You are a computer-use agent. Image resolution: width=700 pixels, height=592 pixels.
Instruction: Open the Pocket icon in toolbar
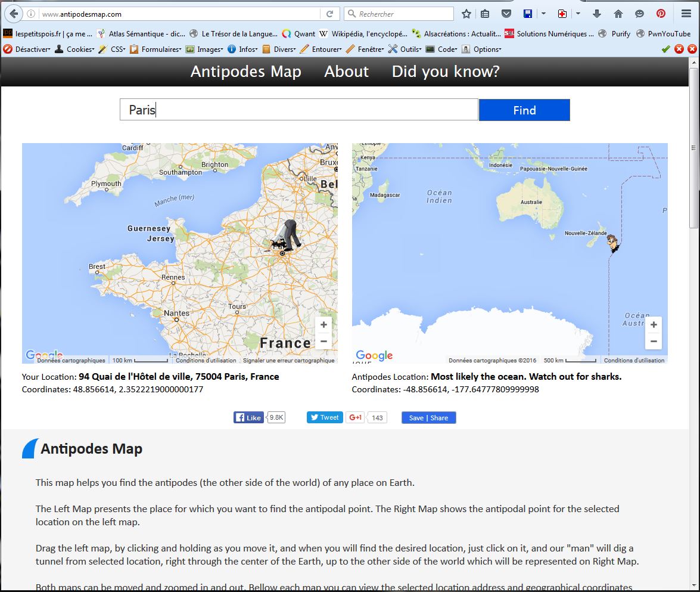[x=506, y=14]
